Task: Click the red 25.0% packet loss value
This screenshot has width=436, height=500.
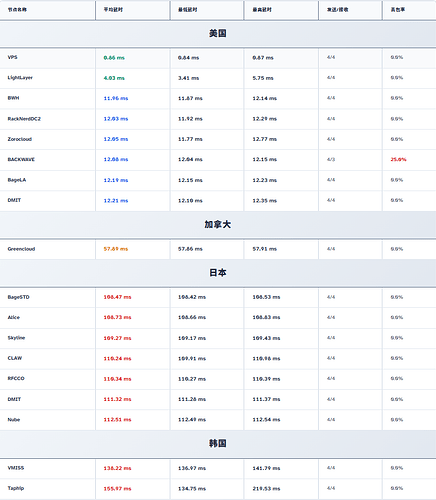Action: pyautogui.click(x=398, y=160)
